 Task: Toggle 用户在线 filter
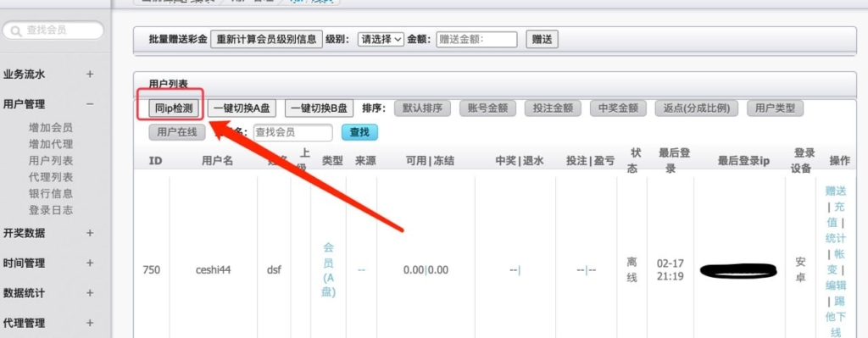click(176, 133)
